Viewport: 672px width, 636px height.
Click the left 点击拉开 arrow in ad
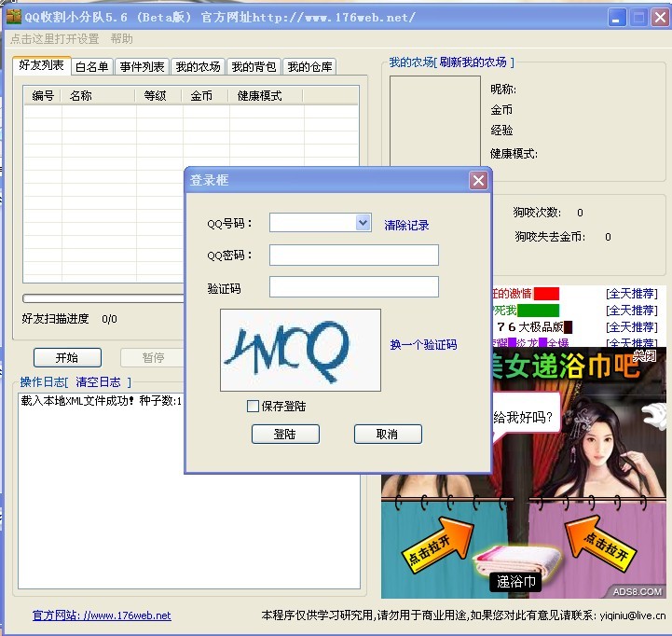pyautogui.click(x=437, y=545)
